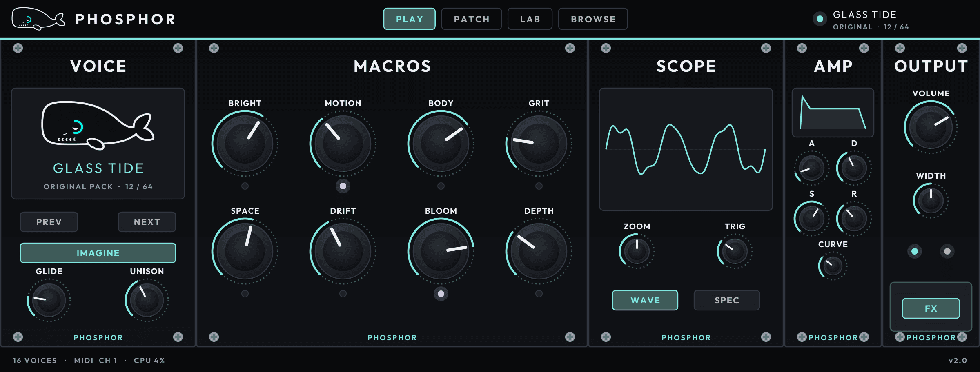This screenshot has width=980, height=372.
Task: Click the GLASS TIDE preset name in header
Action: [x=865, y=15]
